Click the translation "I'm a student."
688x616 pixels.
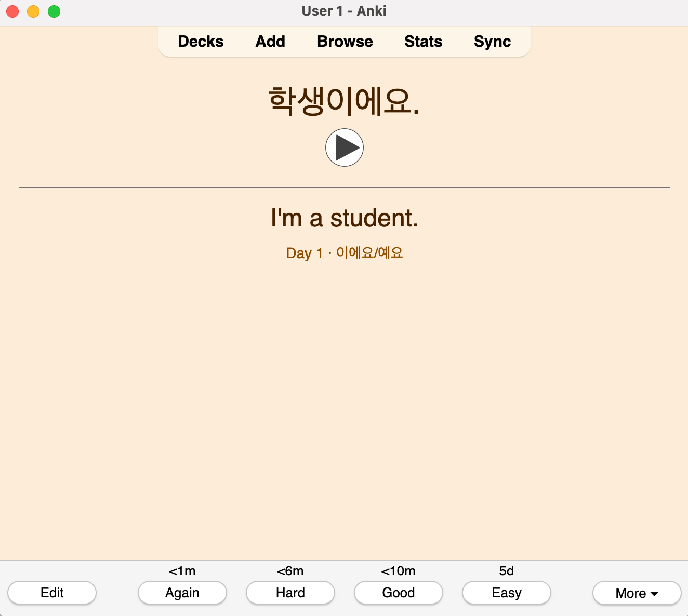click(x=344, y=218)
